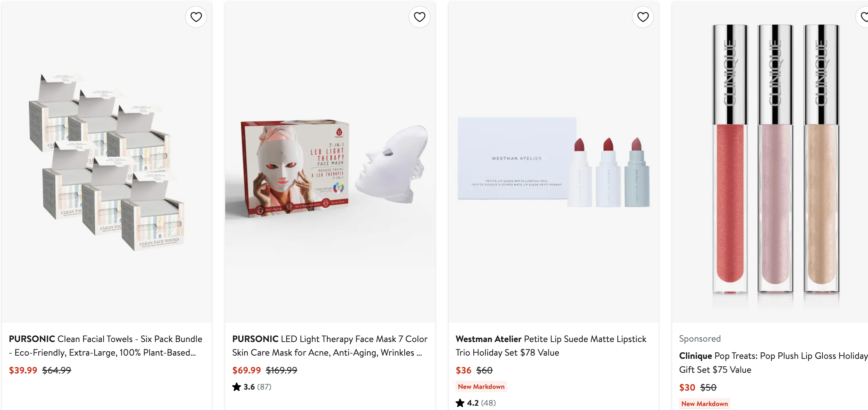Viewport: 868px width, 410px height.
Task: Click New Markdown badge under $36 price
Action: tap(481, 386)
